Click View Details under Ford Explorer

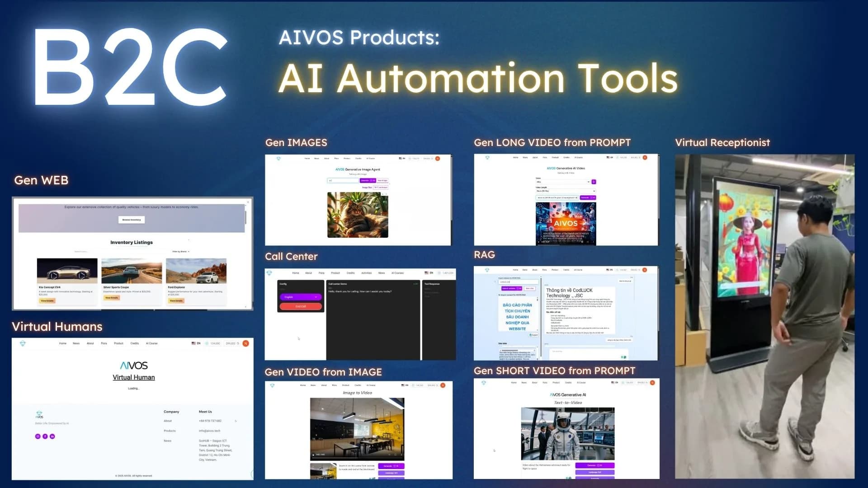click(176, 300)
